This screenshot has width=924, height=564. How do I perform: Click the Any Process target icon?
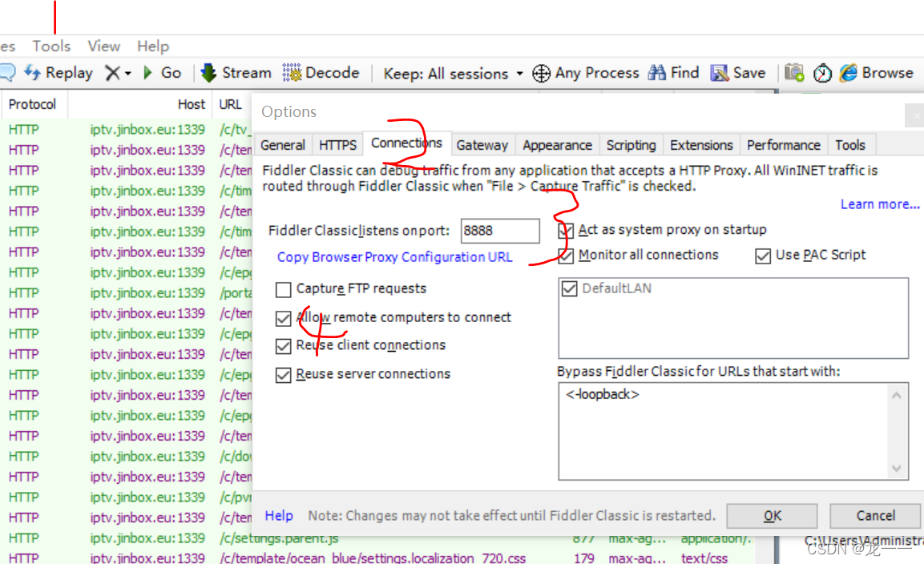click(x=541, y=73)
